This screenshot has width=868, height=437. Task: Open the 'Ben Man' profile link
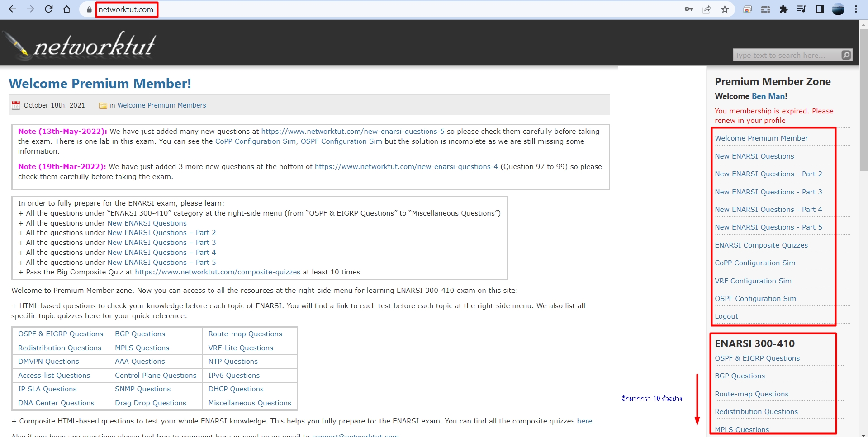click(x=768, y=96)
